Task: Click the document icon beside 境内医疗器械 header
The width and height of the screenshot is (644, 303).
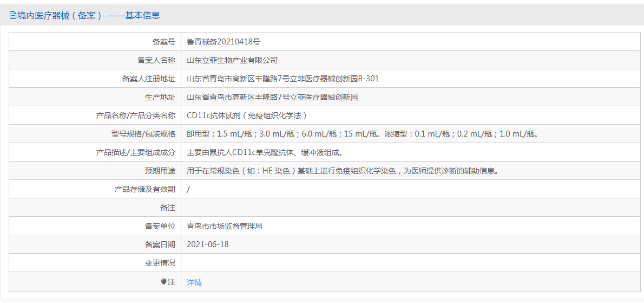Action: 13,16
